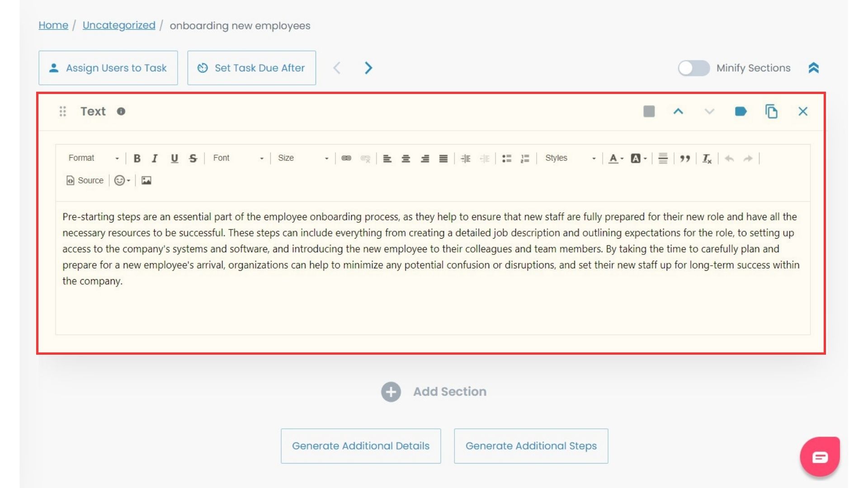Insert an image into the text section
The width and height of the screenshot is (868, 488).
point(146,180)
